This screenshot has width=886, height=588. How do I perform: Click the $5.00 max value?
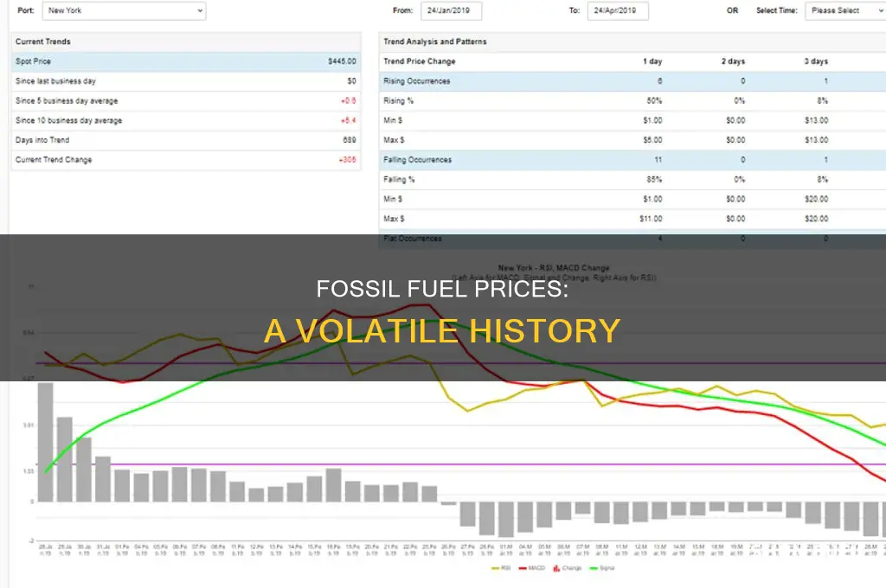click(x=652, y=140)
